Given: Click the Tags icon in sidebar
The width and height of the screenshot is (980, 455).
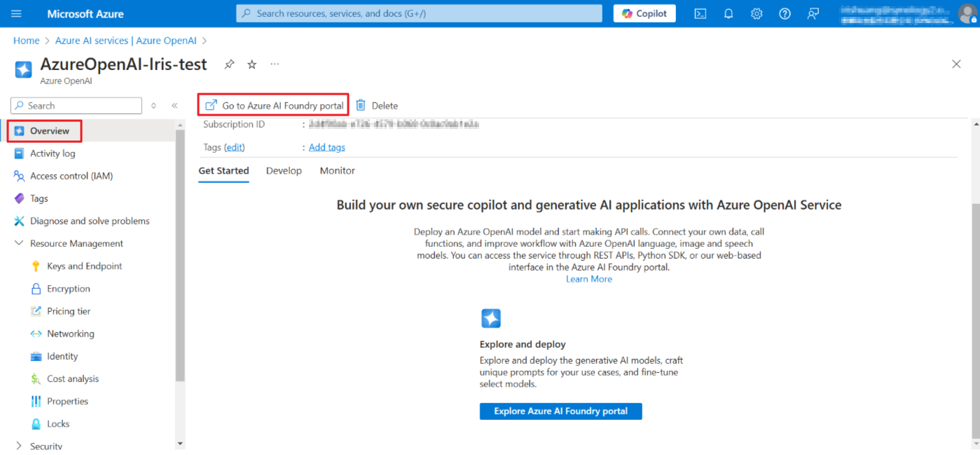Looking at the screenshot, I should point(19,198).
